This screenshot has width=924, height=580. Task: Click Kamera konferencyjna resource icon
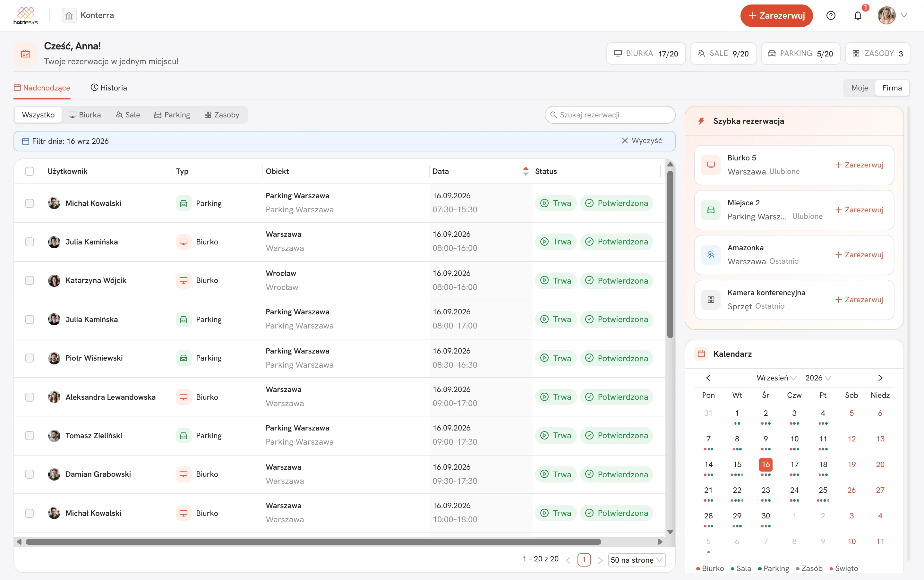[711, 300]
